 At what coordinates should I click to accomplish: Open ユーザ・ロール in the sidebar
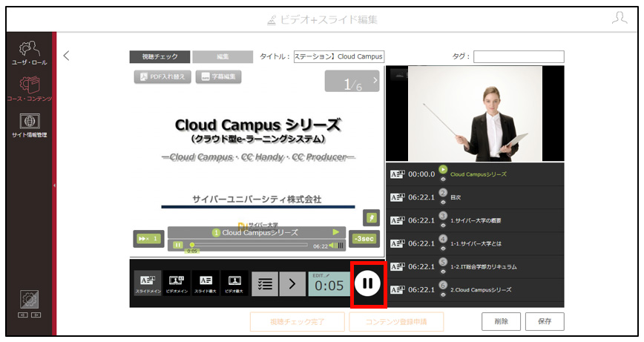29,53
